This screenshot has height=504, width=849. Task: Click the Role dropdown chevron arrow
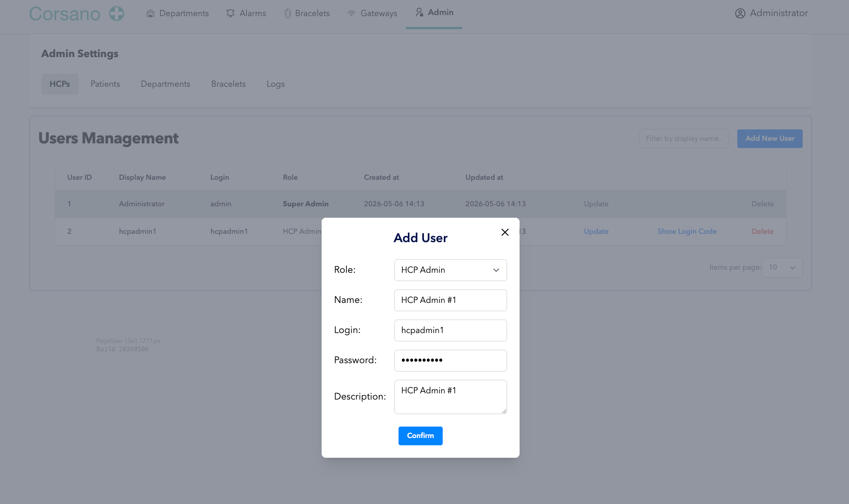pyautogui.click(x=496, y=270)
